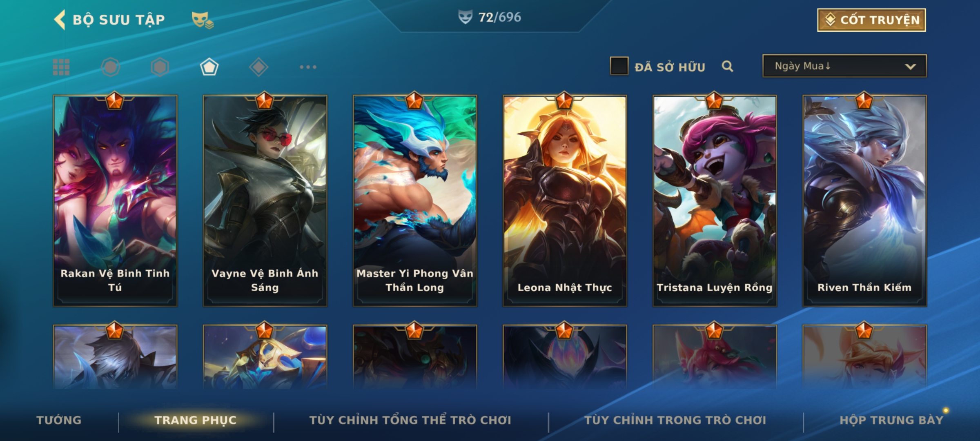Open Tùy Chỉnh Tổng Thể Trò Chơi tab

click(x=410, y=420)
